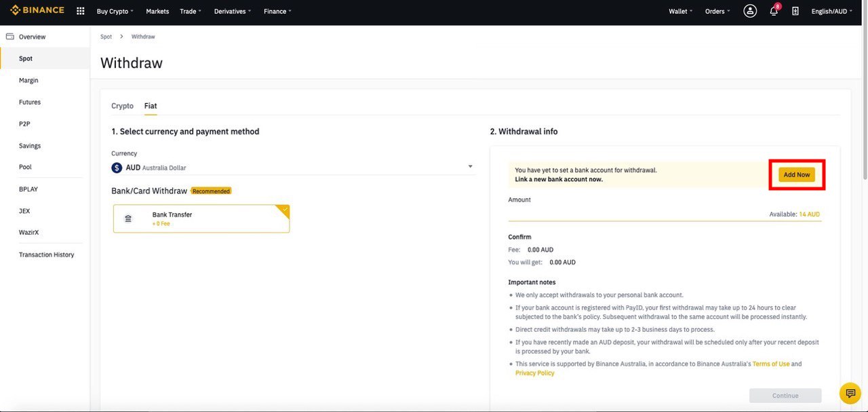Select Savings in the sidebar

pos(45,146)
